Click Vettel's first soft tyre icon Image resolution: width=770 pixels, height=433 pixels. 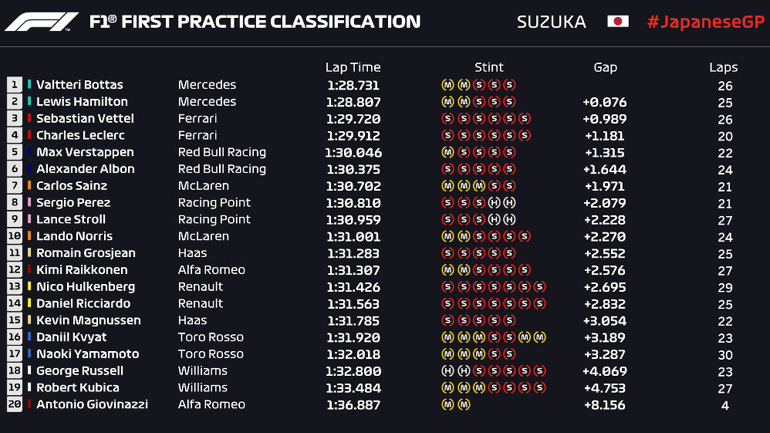447,119
